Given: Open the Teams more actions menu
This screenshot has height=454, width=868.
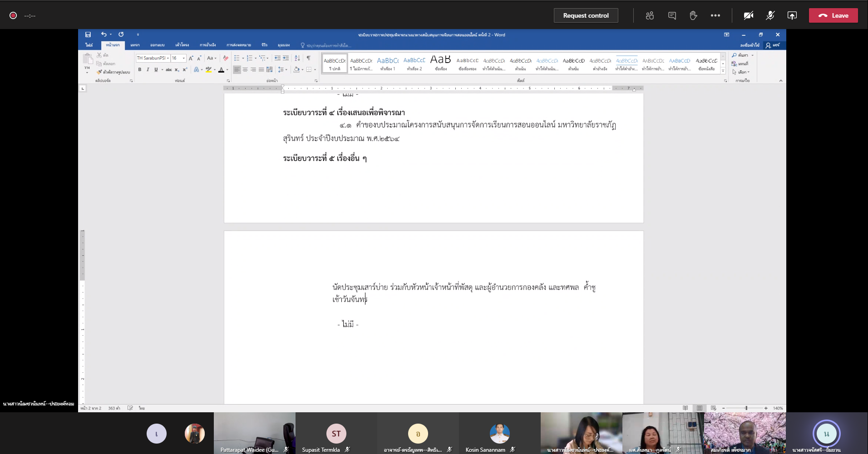Looking at the screenshot, I should click(x=715, y=15).
